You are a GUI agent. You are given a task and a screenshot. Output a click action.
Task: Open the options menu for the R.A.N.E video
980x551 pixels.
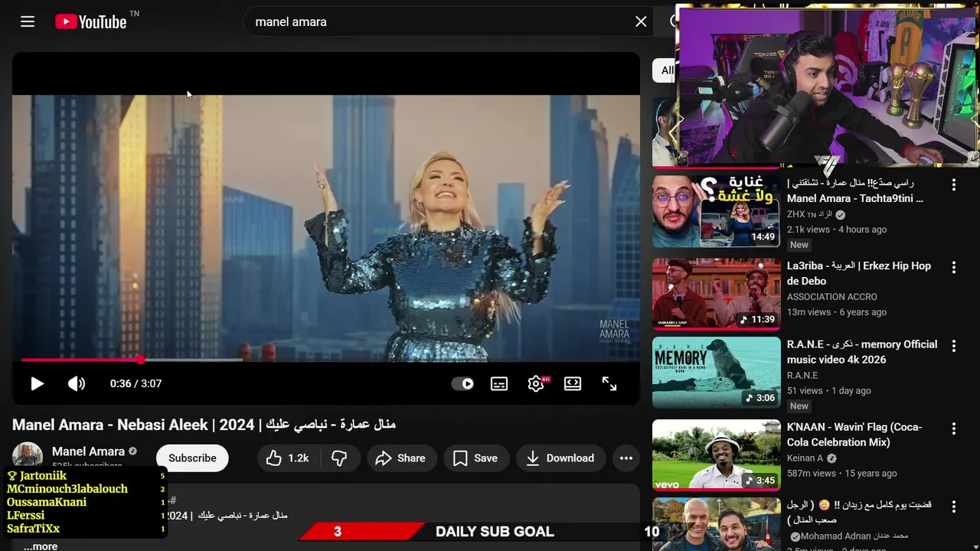point(954,346)
